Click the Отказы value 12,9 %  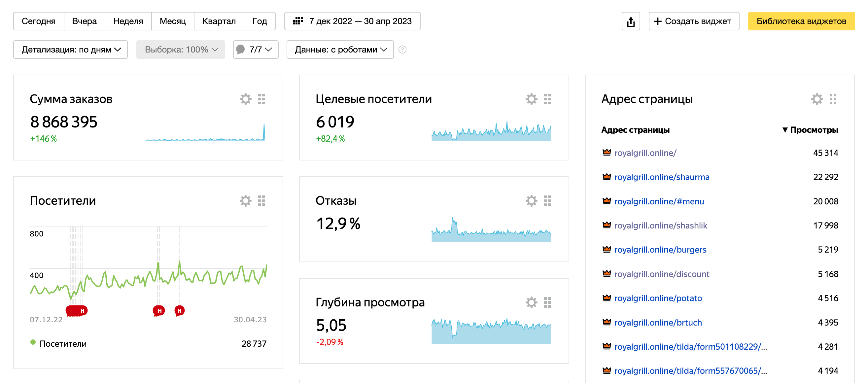pyautogui.click(x=338, y=224)
